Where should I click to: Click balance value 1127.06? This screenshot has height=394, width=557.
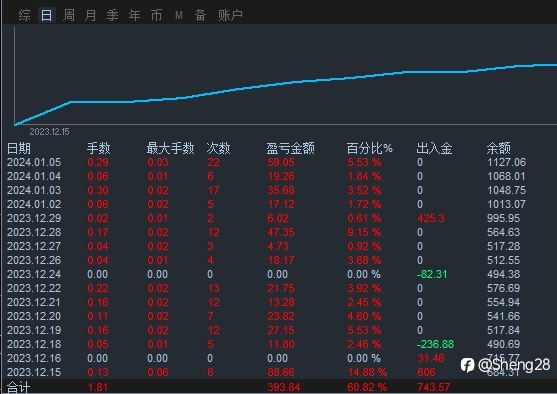tap(507, 162)
